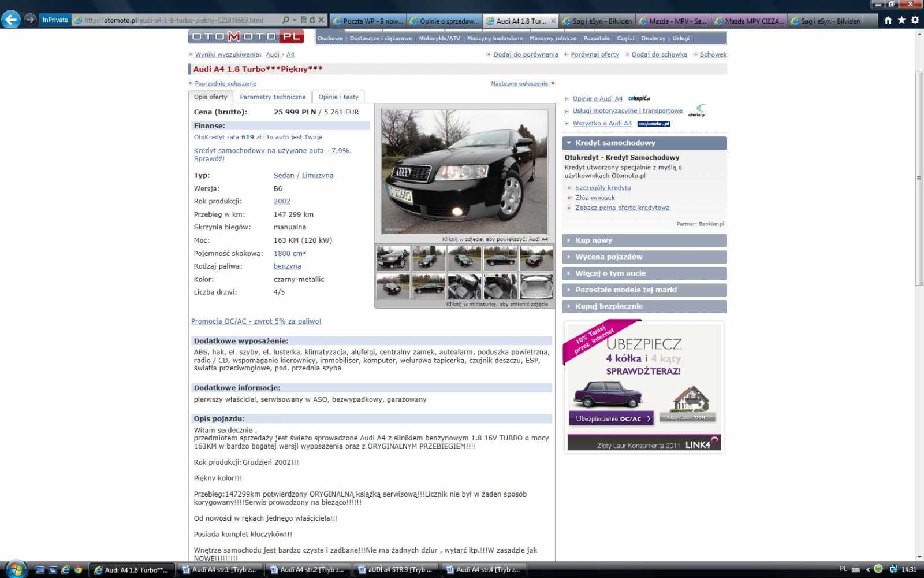The image size is (924, 578).
Task: Select the open trunk thumbnail
Action: coord(536,286)
